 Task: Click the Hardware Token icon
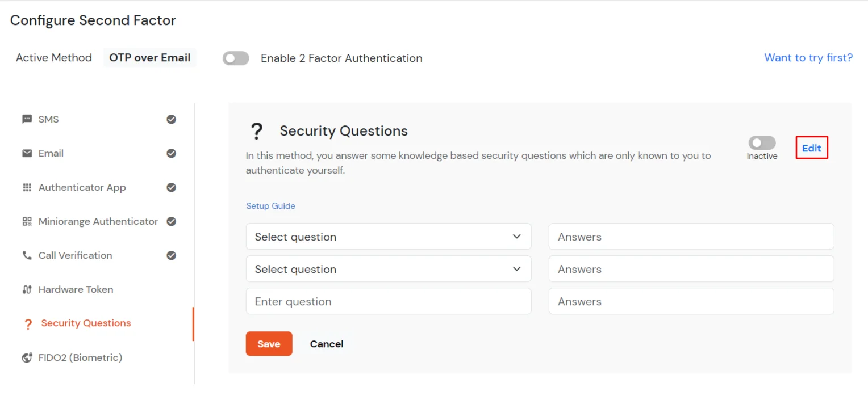(x=27, y=289)
